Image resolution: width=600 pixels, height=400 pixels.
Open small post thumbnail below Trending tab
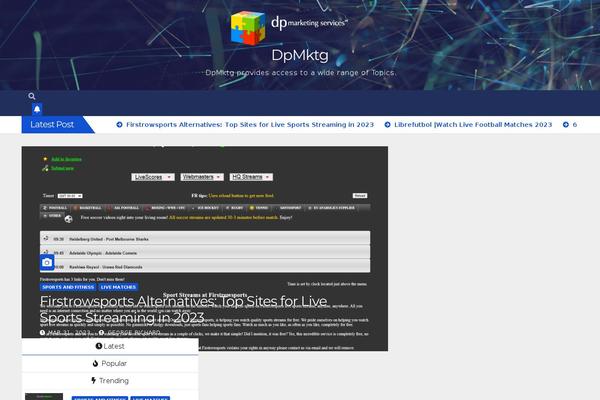coord(44,397)
